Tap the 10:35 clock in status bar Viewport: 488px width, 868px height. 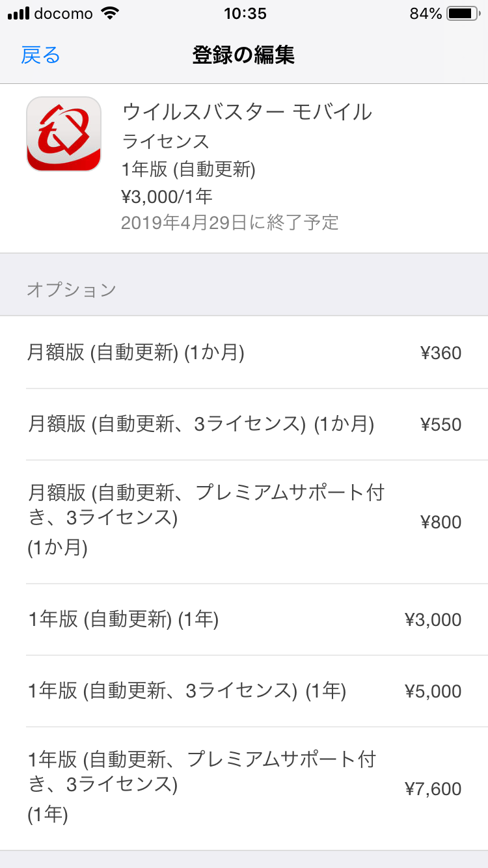click(x=245, y=14)
